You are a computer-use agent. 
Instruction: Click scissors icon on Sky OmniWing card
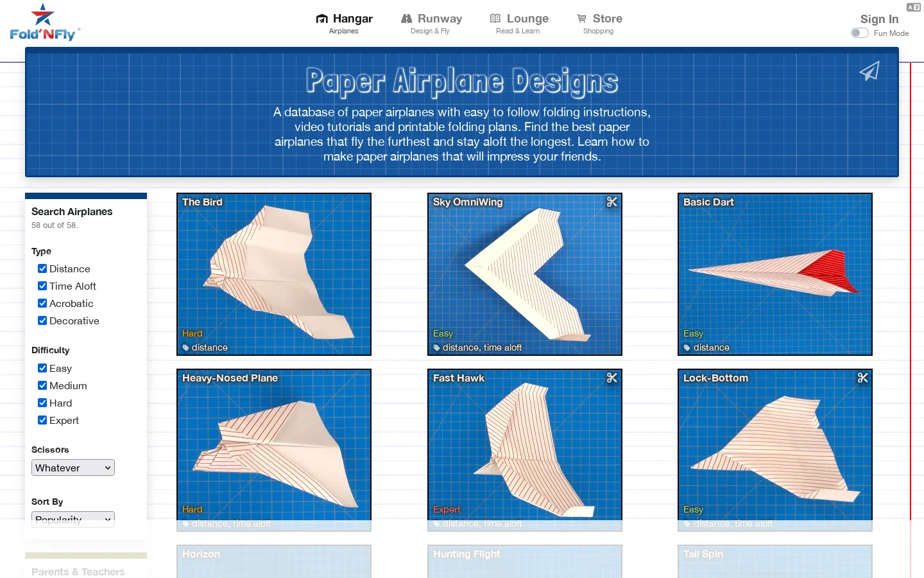point(612,202)
